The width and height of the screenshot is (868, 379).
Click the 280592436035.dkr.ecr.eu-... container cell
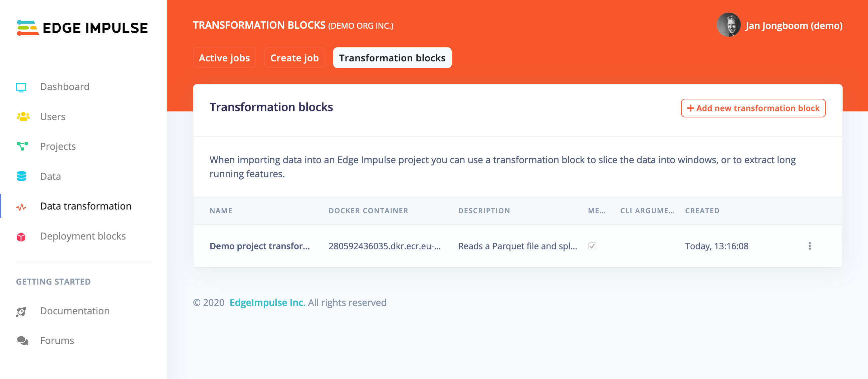coord(385,246)
